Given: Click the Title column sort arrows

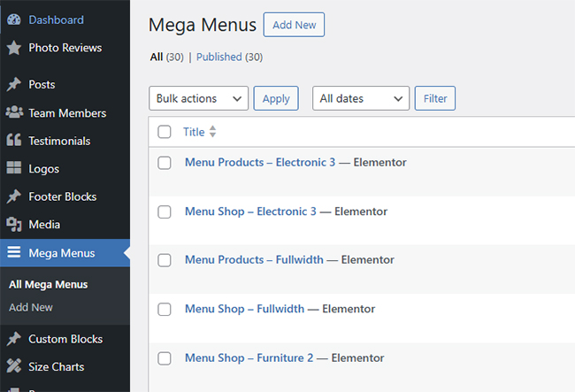Looking at the screenshot, I should tap(212, 132).
